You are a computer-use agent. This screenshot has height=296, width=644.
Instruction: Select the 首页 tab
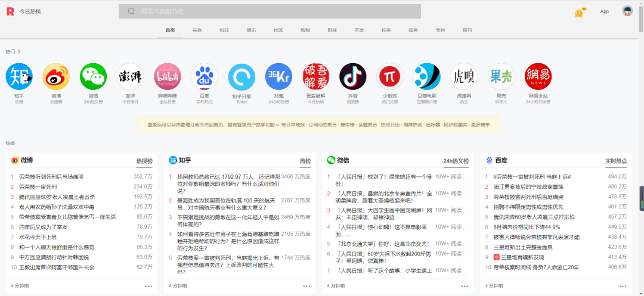(170, 30)
